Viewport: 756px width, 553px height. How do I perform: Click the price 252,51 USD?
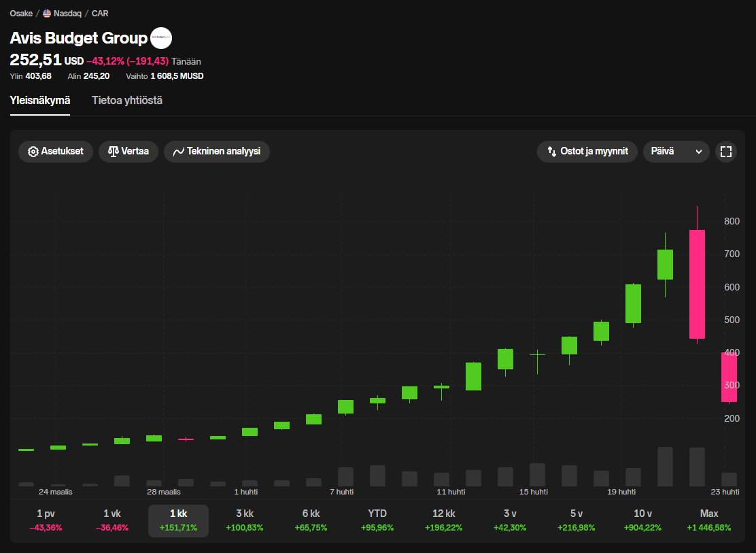(x=47, y=60)
